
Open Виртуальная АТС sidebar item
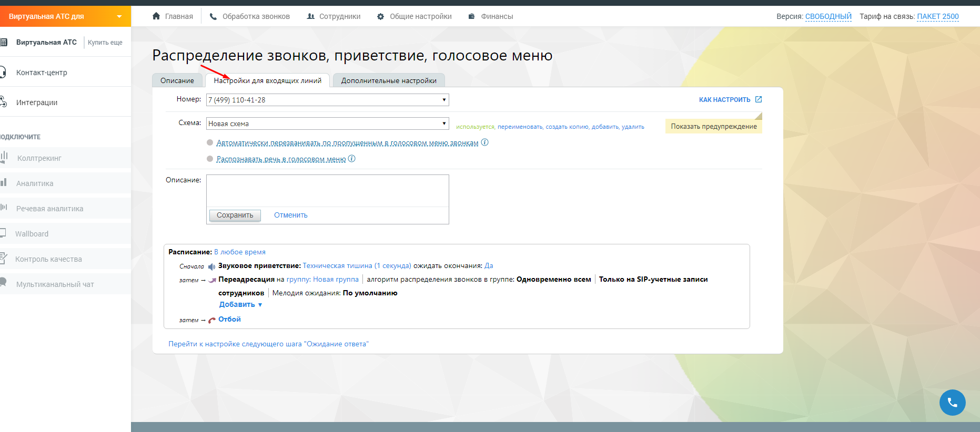pos(46,42)
